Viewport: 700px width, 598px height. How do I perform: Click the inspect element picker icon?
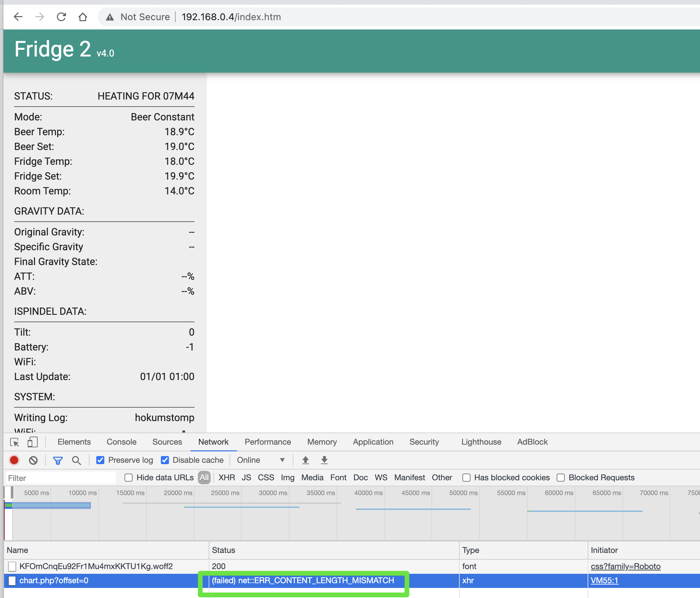[14, 442]
